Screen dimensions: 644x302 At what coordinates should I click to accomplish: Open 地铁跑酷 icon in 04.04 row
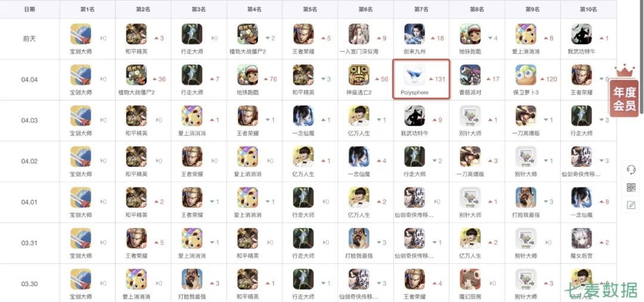[247, 75]
